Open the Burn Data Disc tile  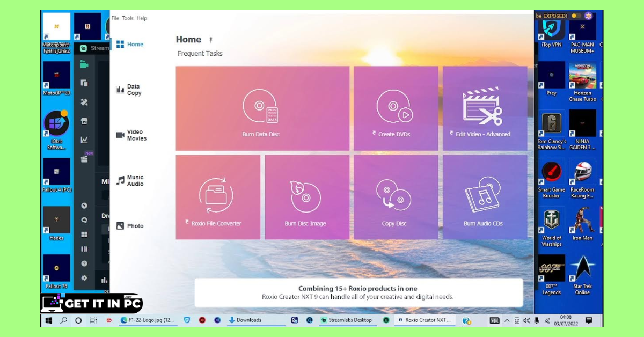click(x=262, y=108)
